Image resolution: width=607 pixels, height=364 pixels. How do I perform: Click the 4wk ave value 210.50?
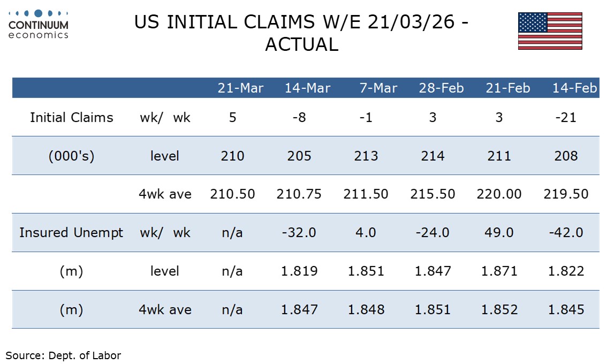pyautogui.click(x=232, y=194)
